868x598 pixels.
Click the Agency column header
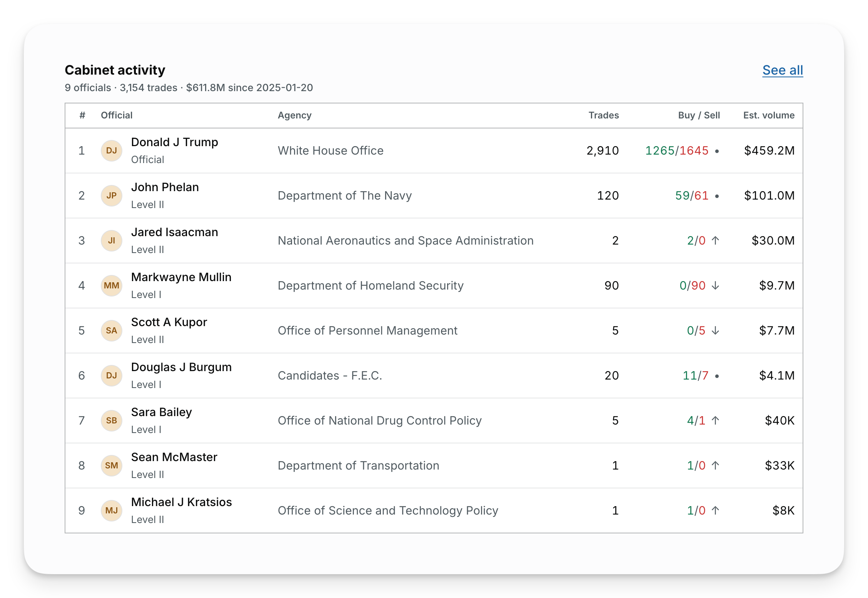coord(295,115)
